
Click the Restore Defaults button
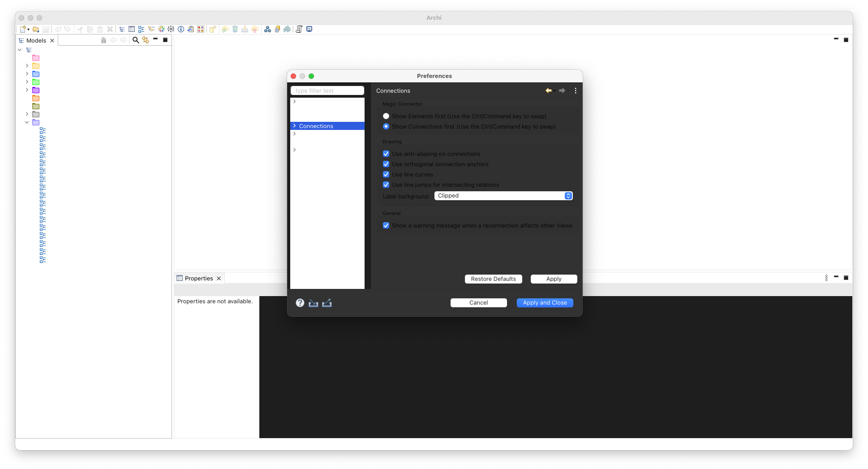(493, 279)
